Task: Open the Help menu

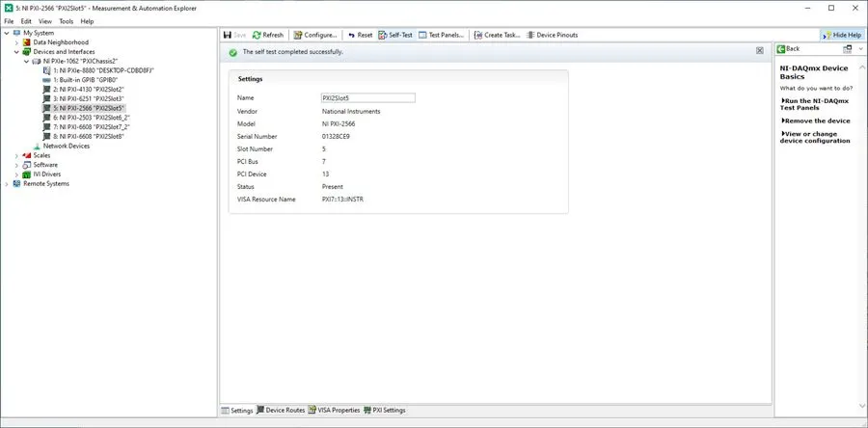Action: pos(87,21)
